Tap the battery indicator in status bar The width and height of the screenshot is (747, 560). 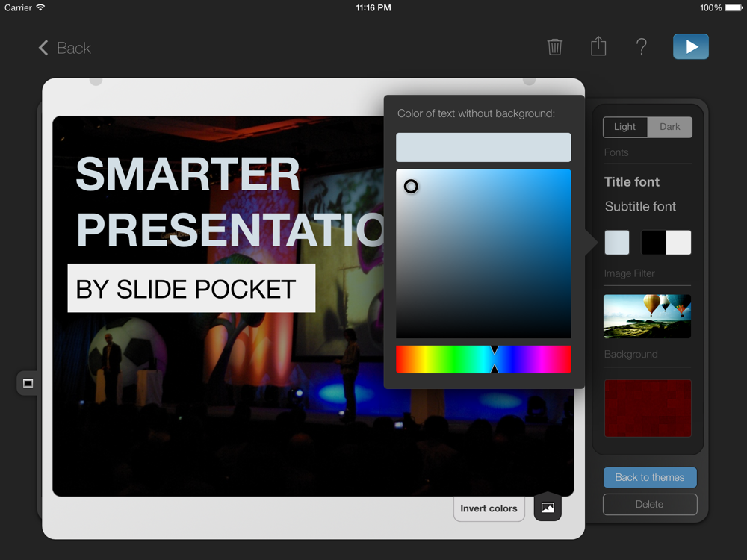point(734,7)
